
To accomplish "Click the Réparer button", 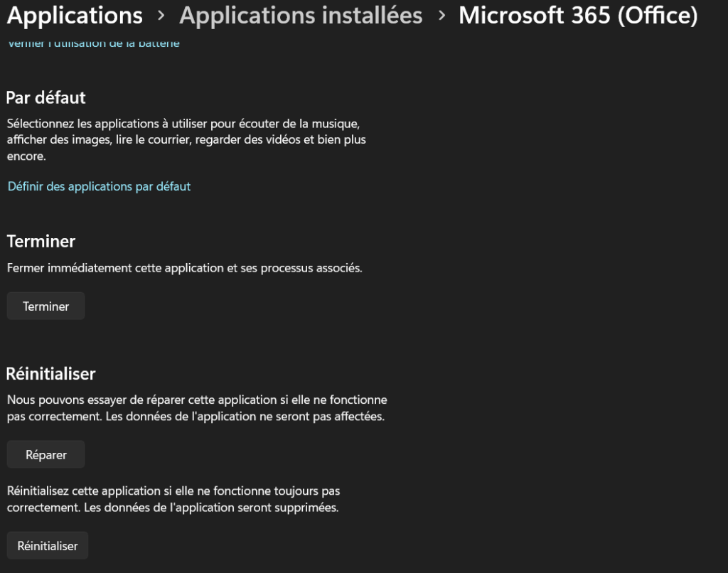I will [x=45, y=454].
